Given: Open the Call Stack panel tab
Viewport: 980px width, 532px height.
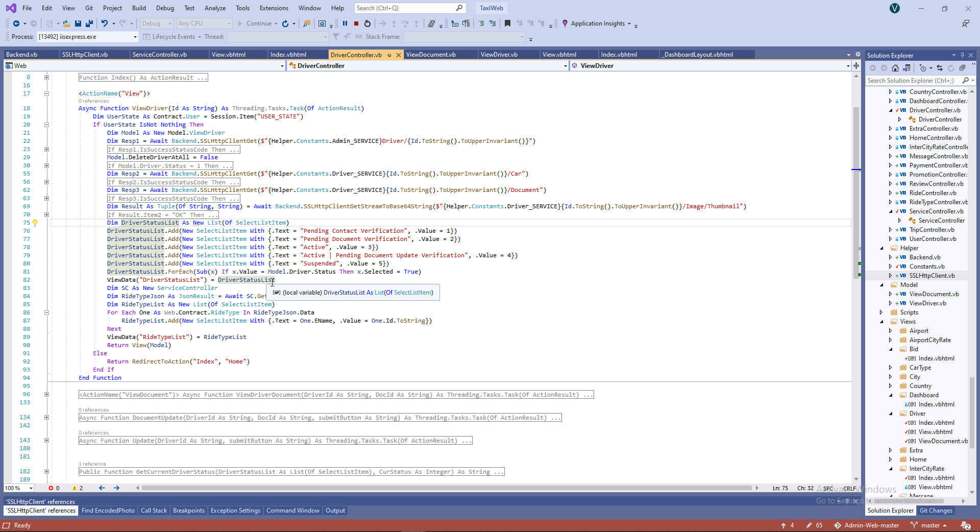Looking at the screenshot, I should 154,511.
